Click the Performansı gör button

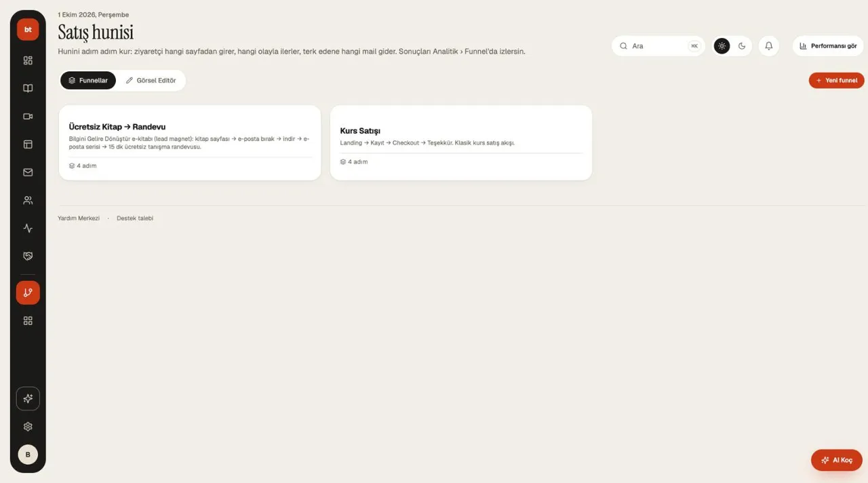828,46
